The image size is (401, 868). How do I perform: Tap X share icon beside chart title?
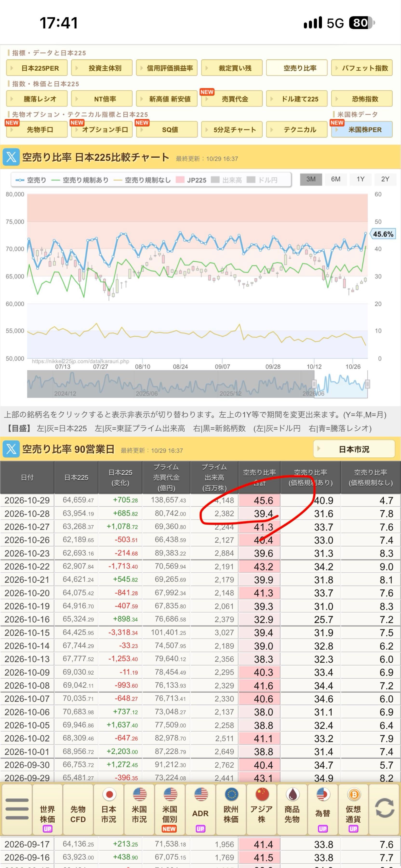point(11,157)
